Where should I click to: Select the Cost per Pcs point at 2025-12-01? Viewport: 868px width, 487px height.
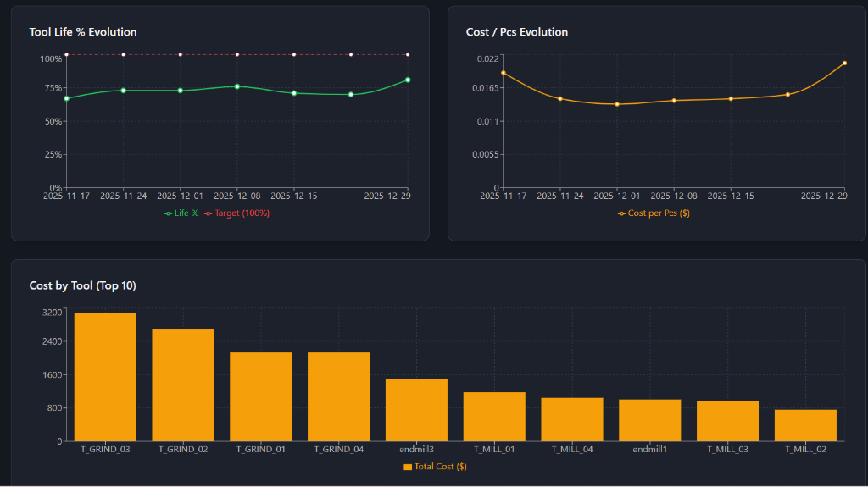point(617,104)
